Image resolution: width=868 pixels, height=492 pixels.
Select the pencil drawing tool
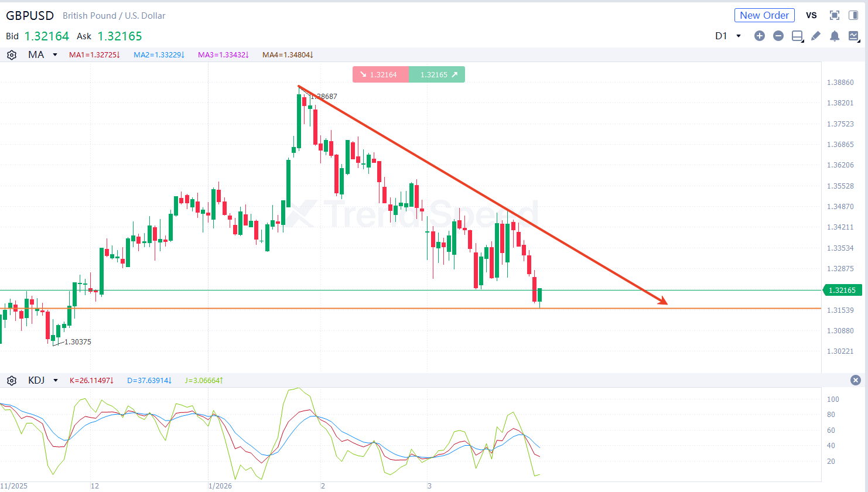[x=816, y=36]
